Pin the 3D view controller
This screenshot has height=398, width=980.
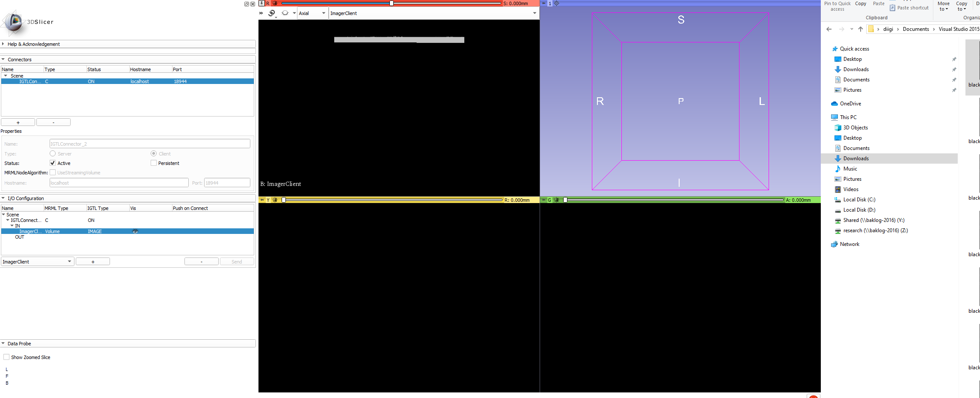pyautogui.click(x=543, y=3)
